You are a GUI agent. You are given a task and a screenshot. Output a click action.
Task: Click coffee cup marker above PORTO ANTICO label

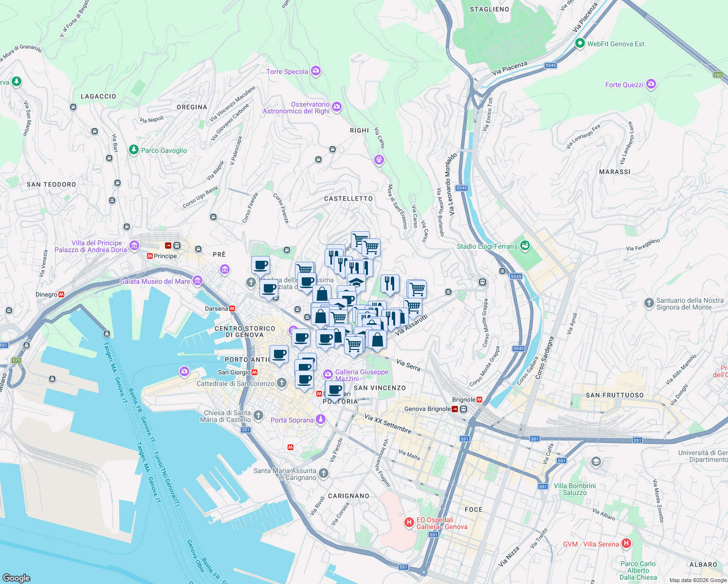point(279,355)
